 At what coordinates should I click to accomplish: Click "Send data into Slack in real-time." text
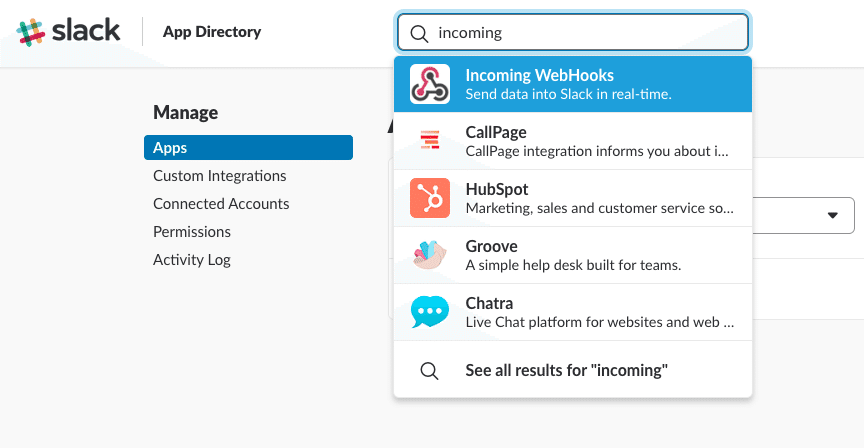coord(568,94)
